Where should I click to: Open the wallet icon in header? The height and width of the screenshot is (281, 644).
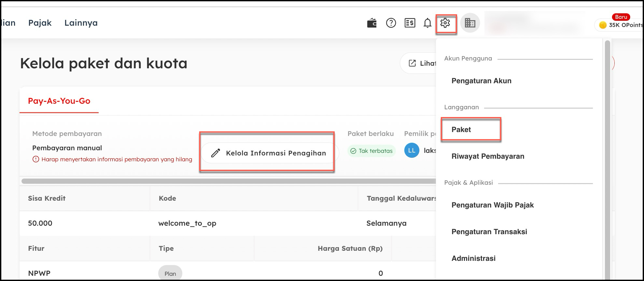[x=372, y=23]
